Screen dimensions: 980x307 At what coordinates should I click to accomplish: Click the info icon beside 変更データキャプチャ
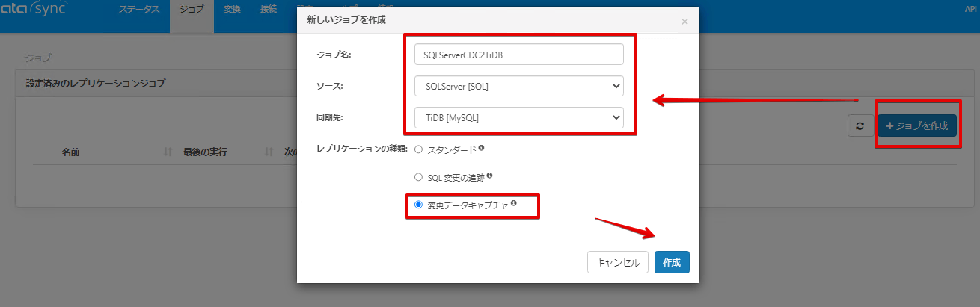pyautogui.click(x=514, y=203)
